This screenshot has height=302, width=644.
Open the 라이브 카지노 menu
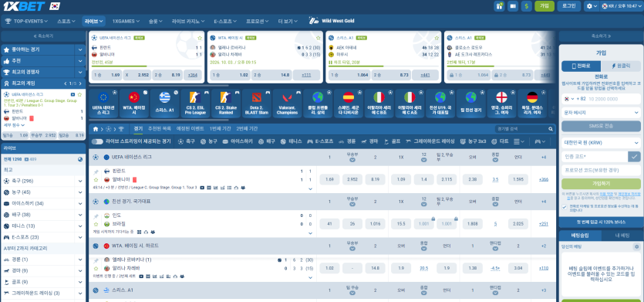click(187, 21)
